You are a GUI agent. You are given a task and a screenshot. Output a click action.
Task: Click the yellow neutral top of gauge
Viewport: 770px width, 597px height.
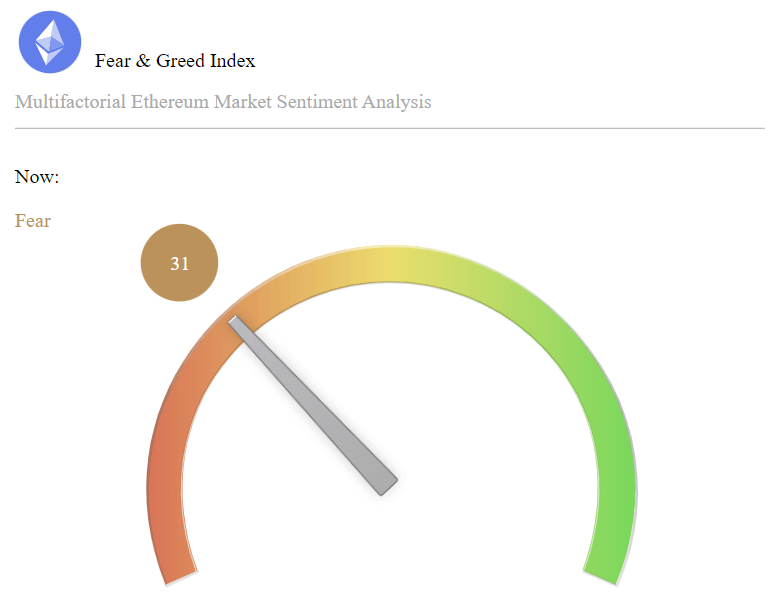(x=390, y=263)
